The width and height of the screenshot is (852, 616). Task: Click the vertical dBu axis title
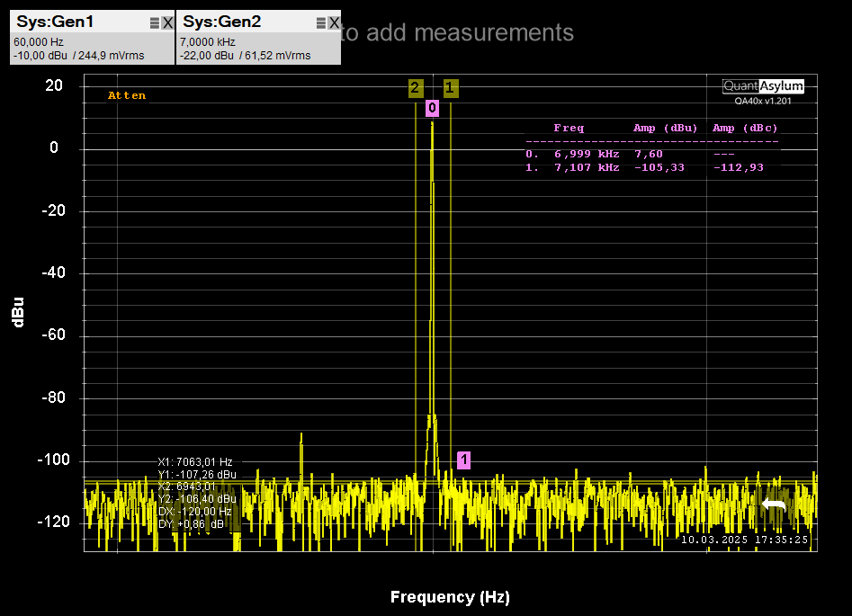[x=18, y=312]
